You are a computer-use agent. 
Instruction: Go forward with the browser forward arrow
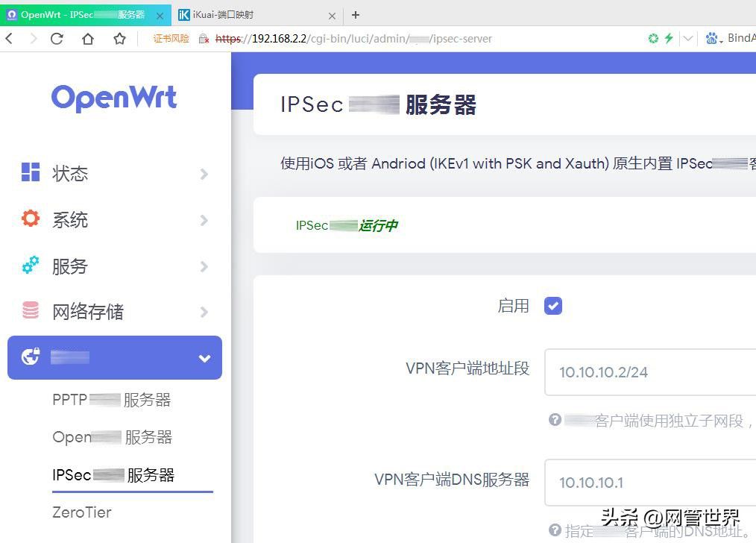click(x=33, y=38)
